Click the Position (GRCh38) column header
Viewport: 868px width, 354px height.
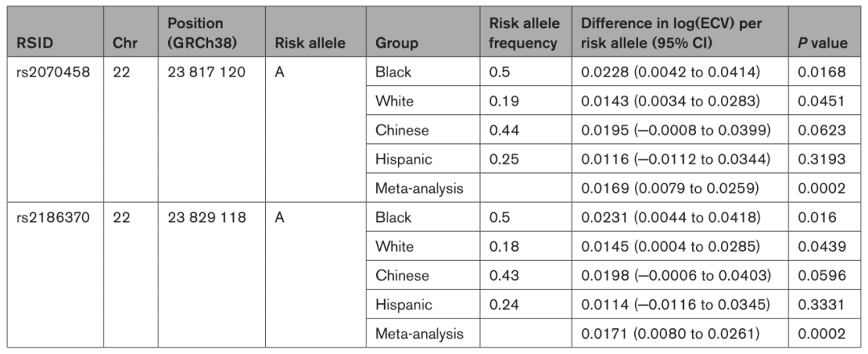click(x=196, y=33)
